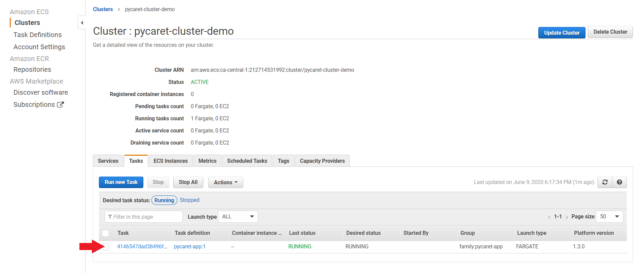Open the help question mark icon
Viewport: 644px width, 277px height.
[x=619, y=182]
